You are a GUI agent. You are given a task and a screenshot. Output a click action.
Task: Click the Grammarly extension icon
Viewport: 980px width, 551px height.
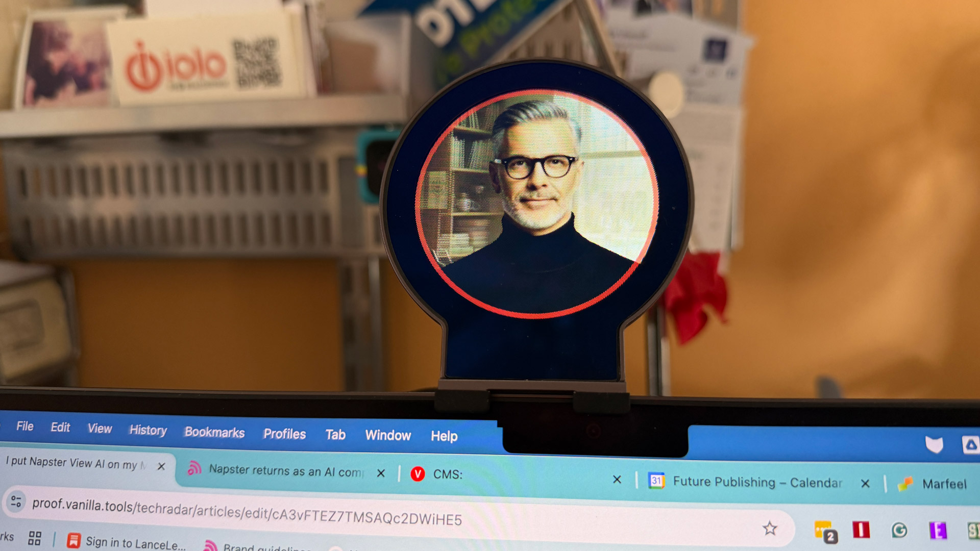(x=899, y=531)
